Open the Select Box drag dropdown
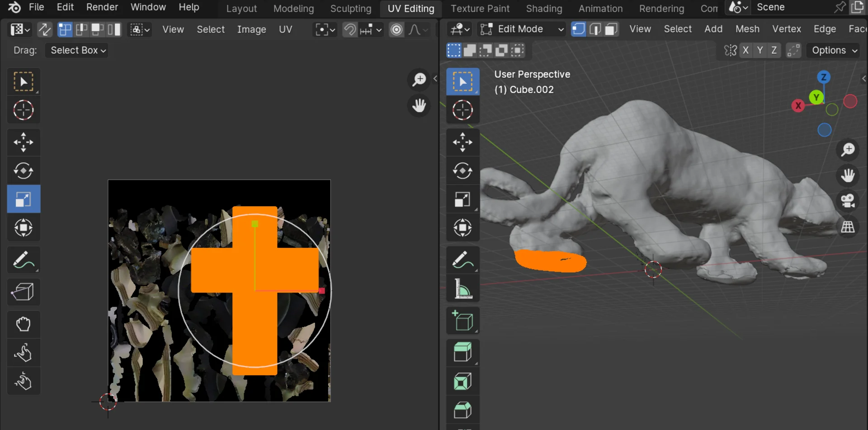868x430 pixels. click(x=77, y=51)
